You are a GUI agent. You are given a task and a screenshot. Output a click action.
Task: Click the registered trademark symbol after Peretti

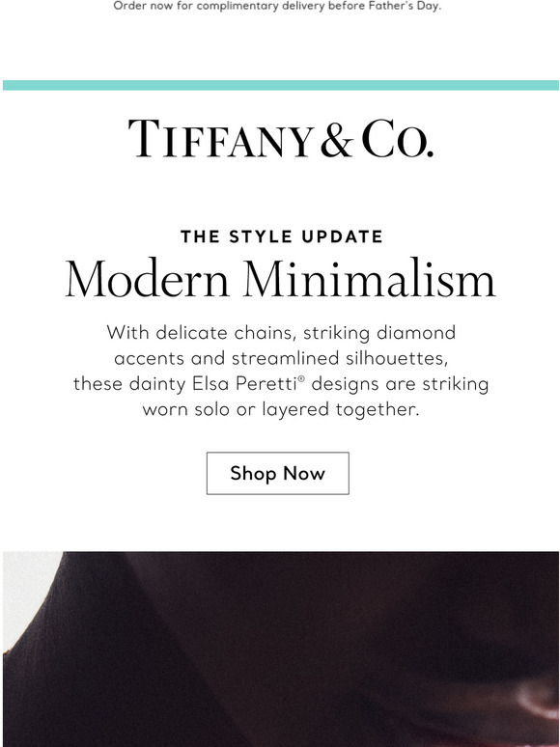point(300,379)
